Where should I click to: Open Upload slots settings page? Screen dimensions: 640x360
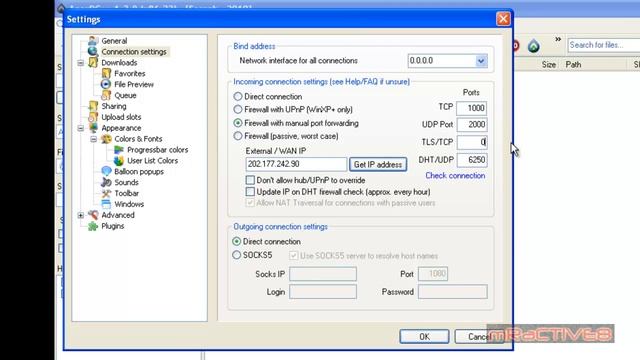(121, 117)
